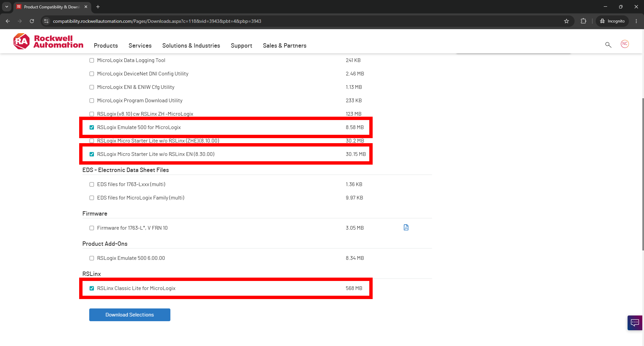Close the Product Compatibility tab
This screenshot has width=644, height=346.
(x=86, y=7)
